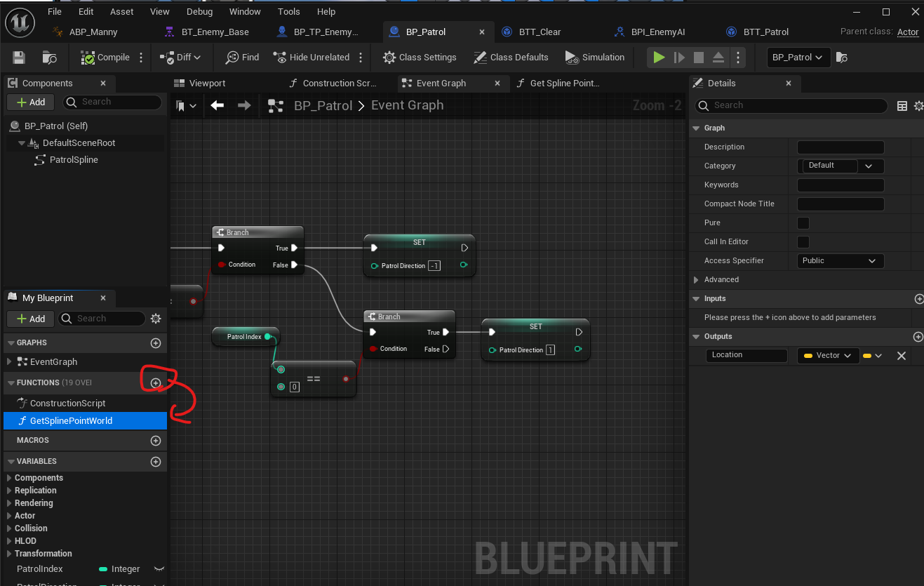
Task: Open the Diff dropdown
Action: click(180, 58)
